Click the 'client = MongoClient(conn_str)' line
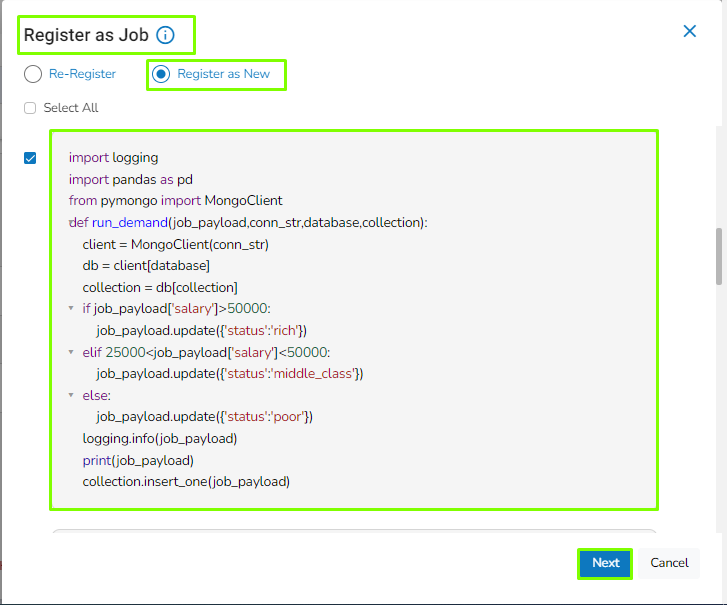The width and height of the screenshot is (727, 605). pos(176,244)
